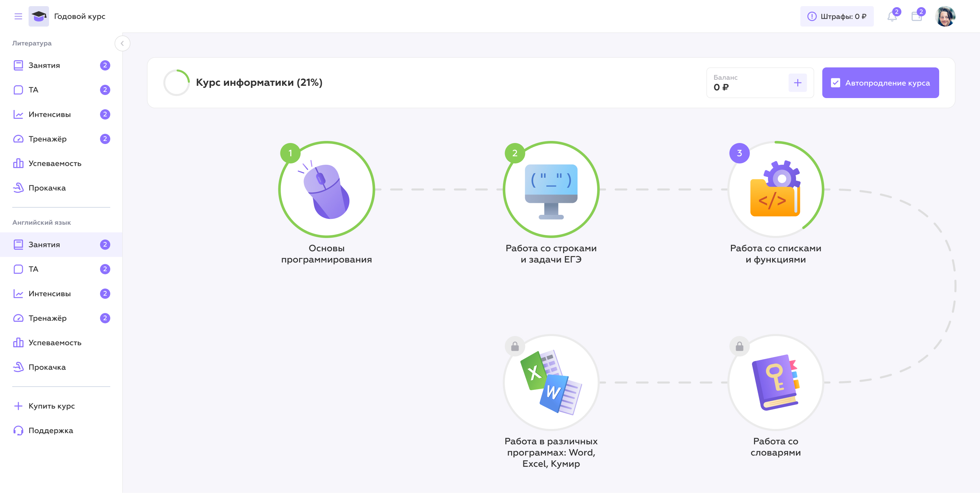Image resolution: width=980 pixels, height=493 pixels.
Task: Click the plus button beside Баланс
Action: [797, 83]
